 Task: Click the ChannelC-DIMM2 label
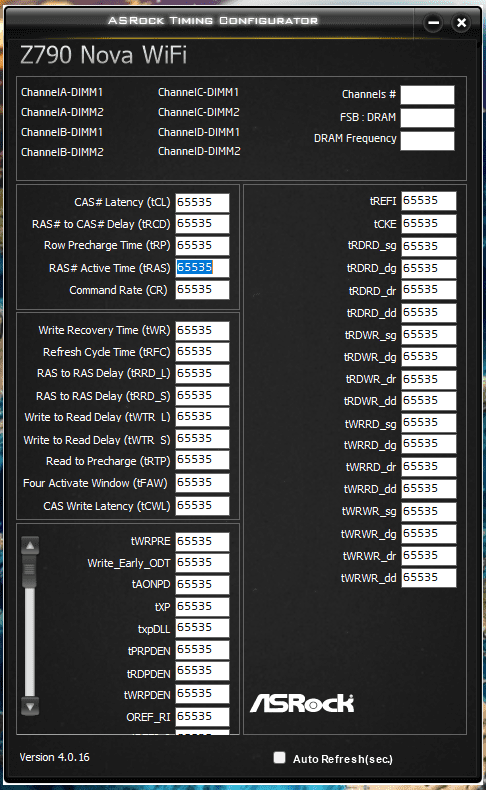pos(199,112)
